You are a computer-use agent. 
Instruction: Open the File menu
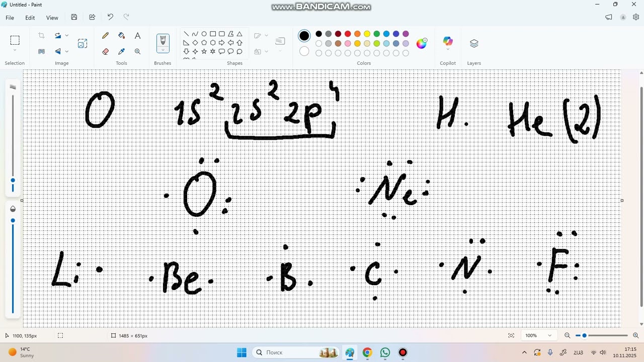[10, 18]
